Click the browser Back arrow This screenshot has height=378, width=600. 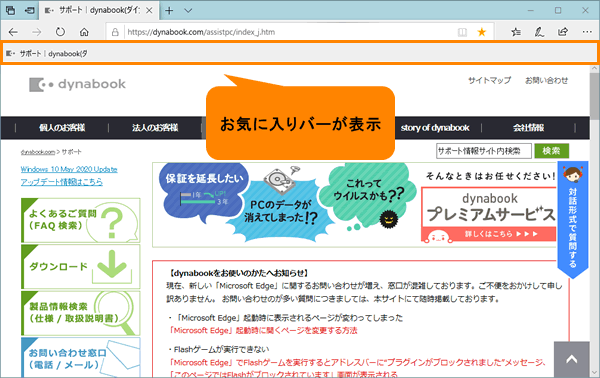pos(13,32)
